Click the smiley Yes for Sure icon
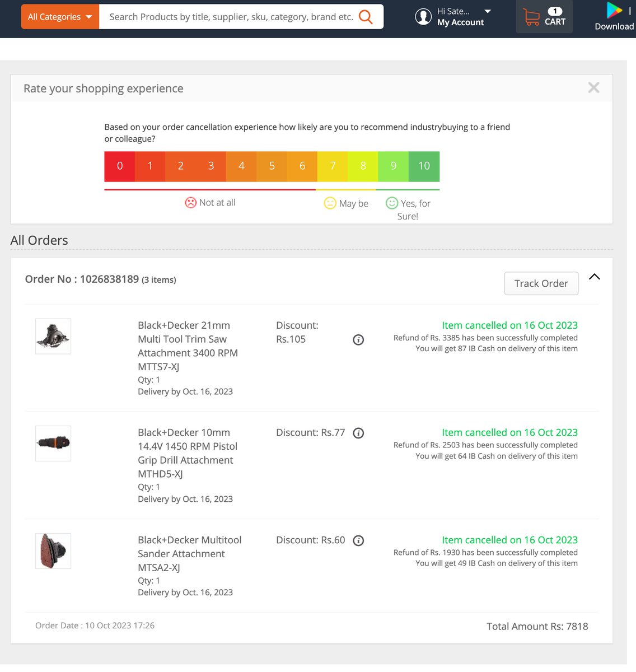This screenshot has height=672, width=636. (x=392, y=203)
